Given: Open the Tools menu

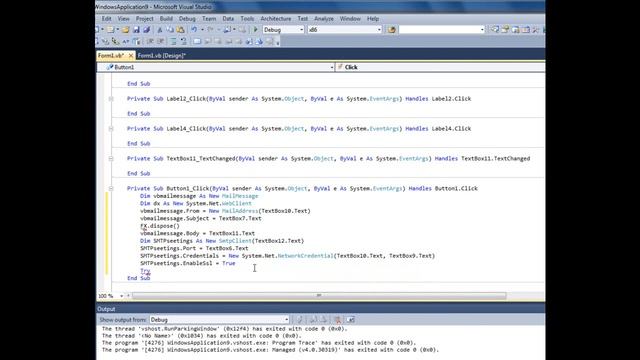Looking at the screenshot, I should click(x=247, y=19).
